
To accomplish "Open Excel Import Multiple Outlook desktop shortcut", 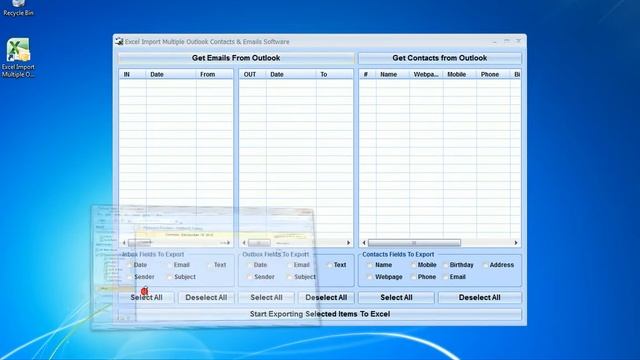I will point(18,58).
